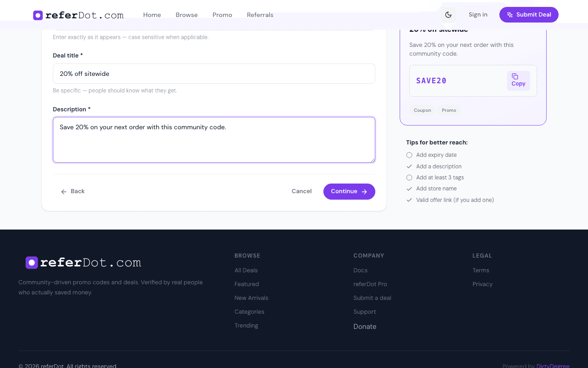588x368 pixels.
Task: Click the Back button text
Action: click(x=78, y=191)
